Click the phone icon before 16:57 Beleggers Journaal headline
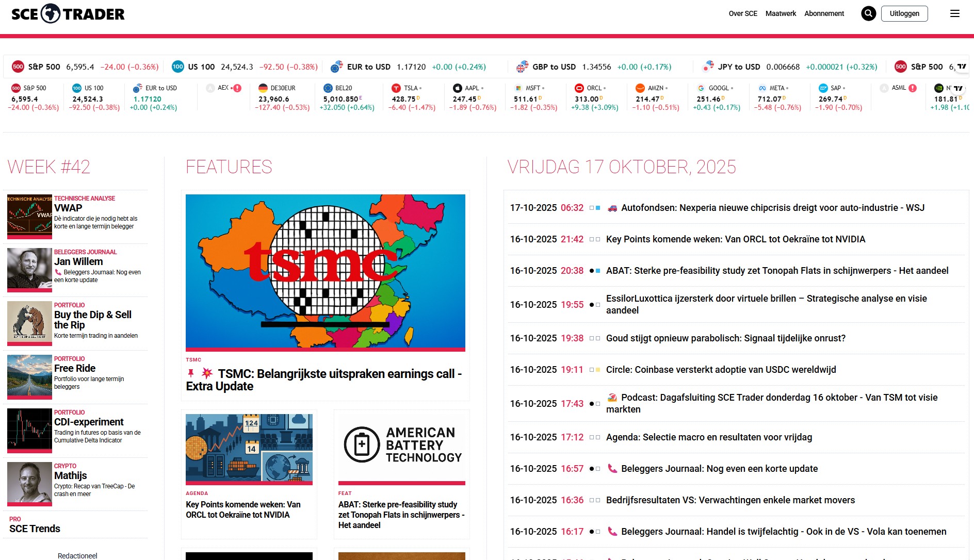The height and width of the screenshot is (560, 974). pos(612,469)
